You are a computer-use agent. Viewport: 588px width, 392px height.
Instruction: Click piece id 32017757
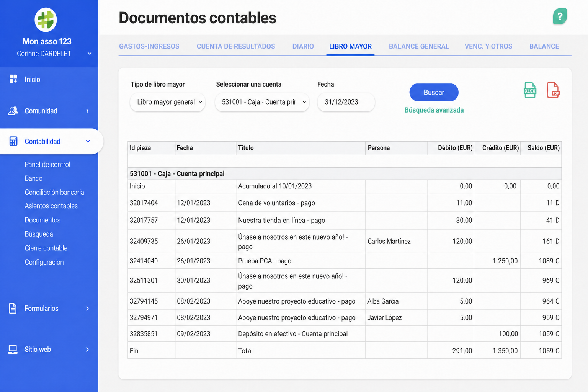click(x=144, y=220)
